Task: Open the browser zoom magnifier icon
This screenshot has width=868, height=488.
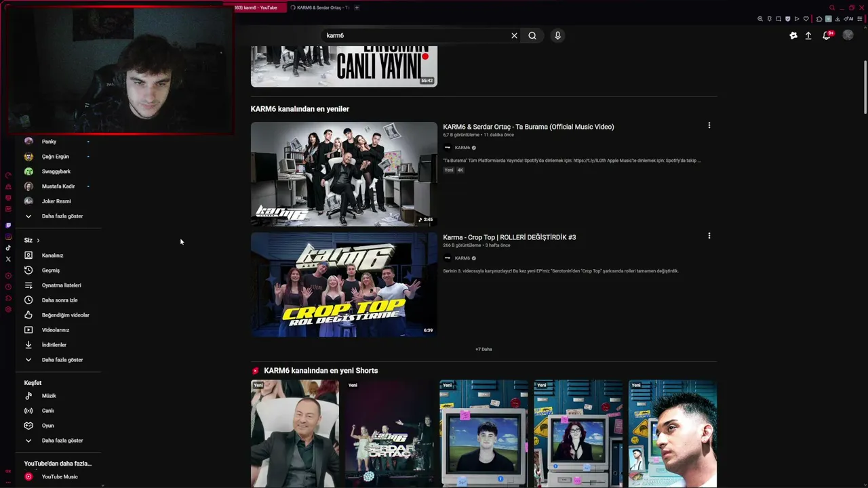Action: (760, 19)
